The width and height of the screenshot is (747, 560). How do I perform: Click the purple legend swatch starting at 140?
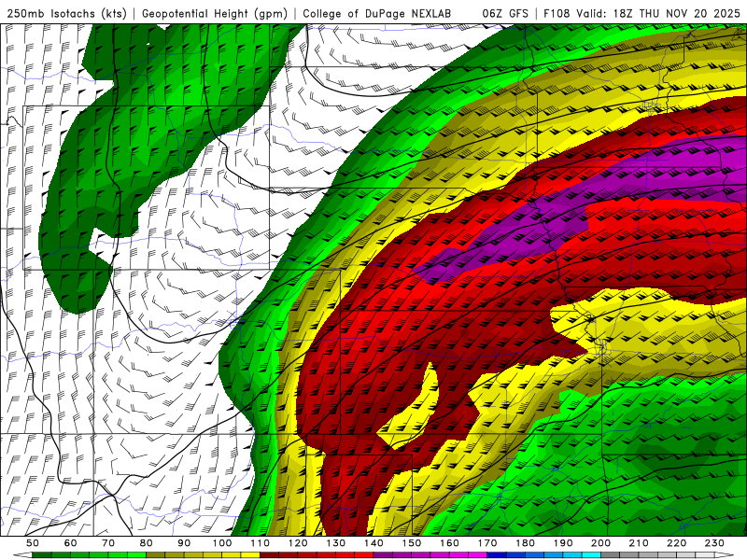tap(383, 555)
